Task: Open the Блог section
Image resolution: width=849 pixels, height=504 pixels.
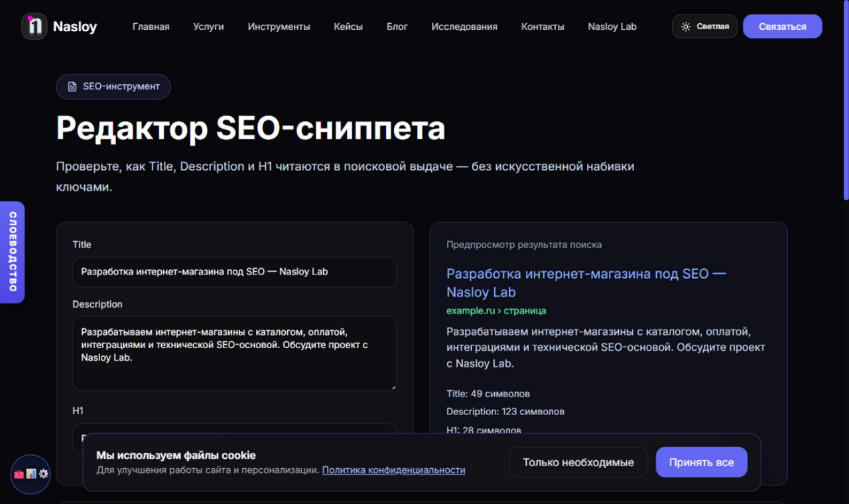Action: coord(397,27)
